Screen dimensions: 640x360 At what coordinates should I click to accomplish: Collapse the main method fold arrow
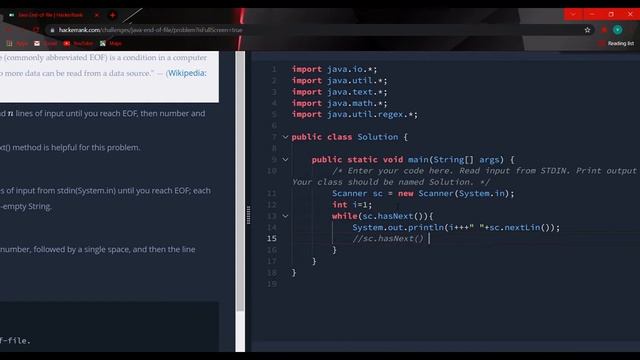click(x=285, y=160)
